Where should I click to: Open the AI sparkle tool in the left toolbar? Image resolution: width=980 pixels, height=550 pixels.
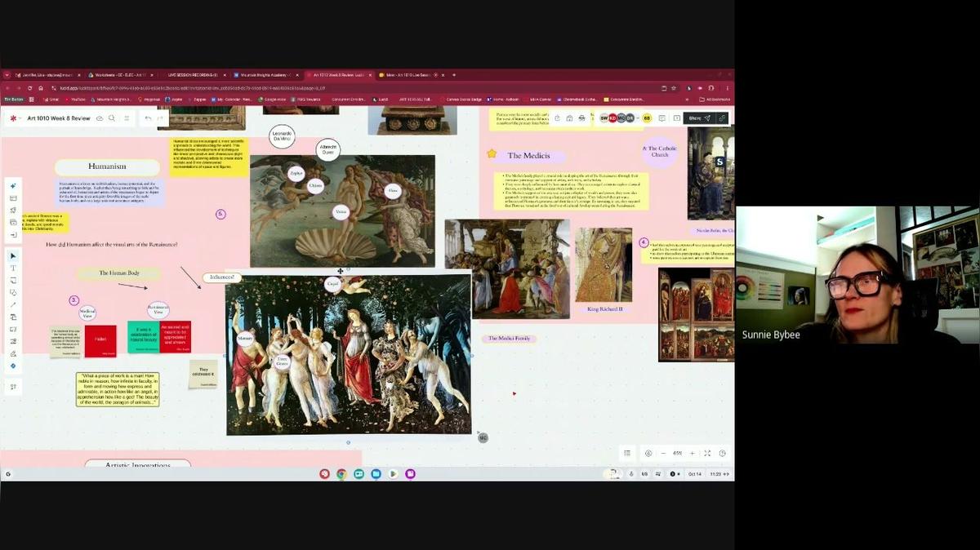pos(13,186)
